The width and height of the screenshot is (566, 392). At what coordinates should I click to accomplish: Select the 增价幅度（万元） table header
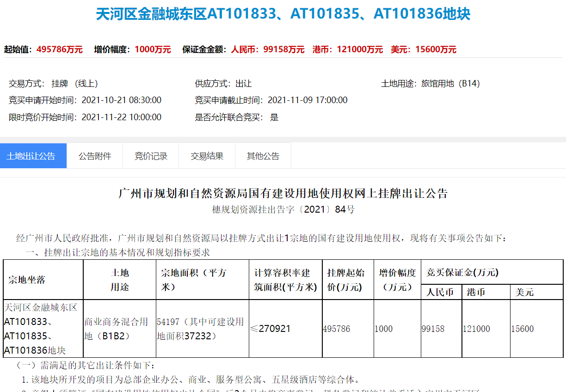click(x=397, y=280)
